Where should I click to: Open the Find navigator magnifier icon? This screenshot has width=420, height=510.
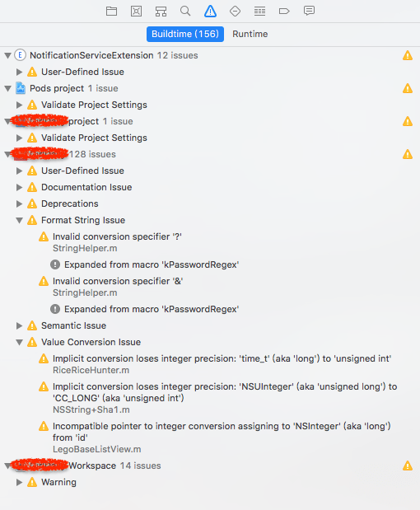[x=185, y=11]
